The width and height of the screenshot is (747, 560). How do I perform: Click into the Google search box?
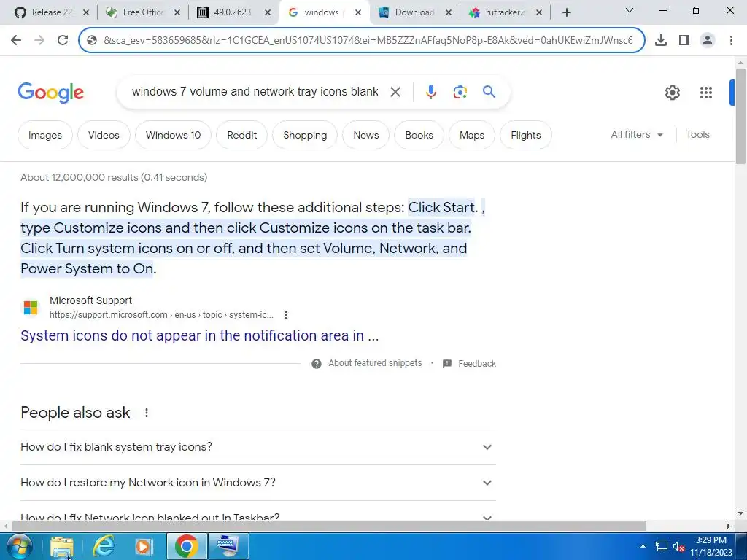(255, 91)
